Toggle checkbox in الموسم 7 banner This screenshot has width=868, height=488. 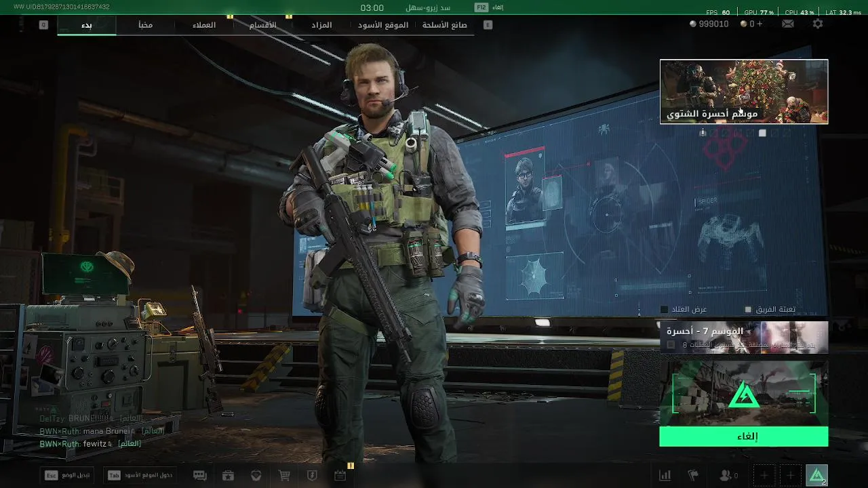tap(671, 345)
